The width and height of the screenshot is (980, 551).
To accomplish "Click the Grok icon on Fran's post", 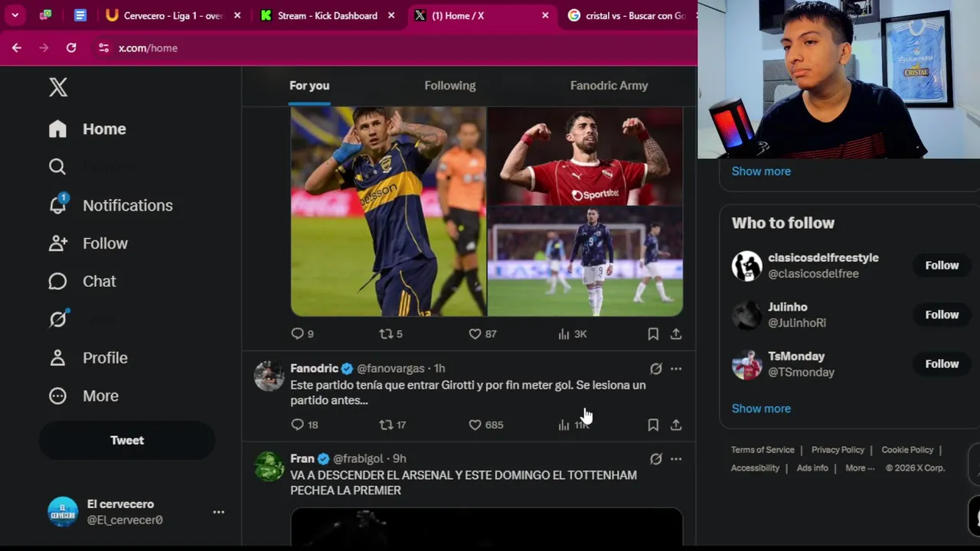I will 656,459.
